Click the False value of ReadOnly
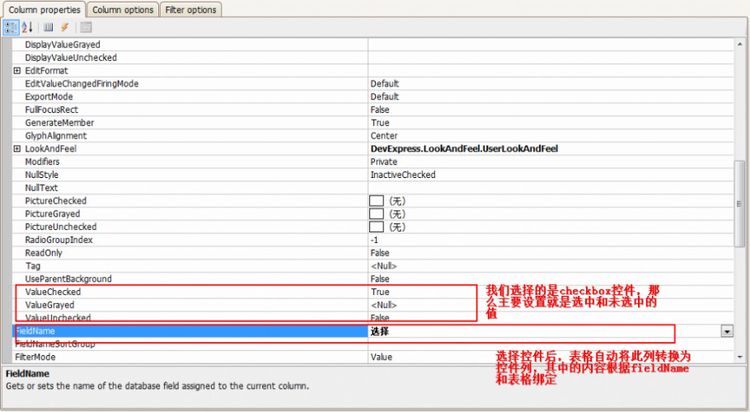Image resolution: width=750 pixels, height=412 pixels. click(x=380, y=253)
